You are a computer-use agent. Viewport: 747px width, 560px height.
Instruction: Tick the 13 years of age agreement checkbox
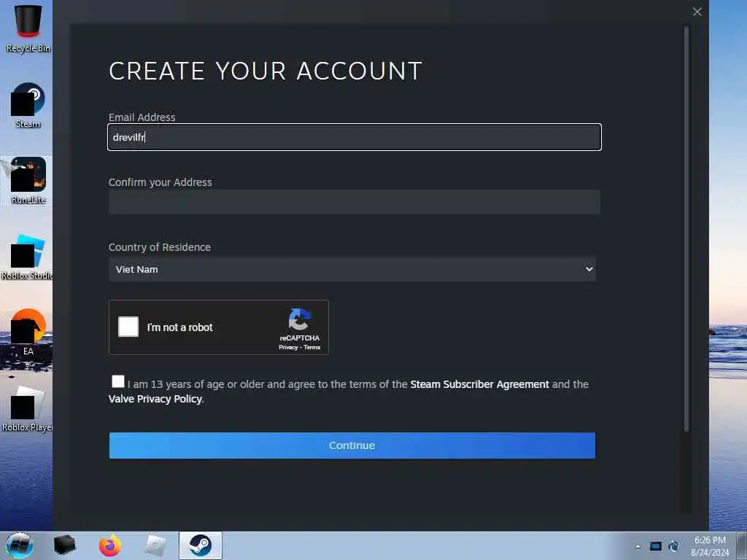117,381
